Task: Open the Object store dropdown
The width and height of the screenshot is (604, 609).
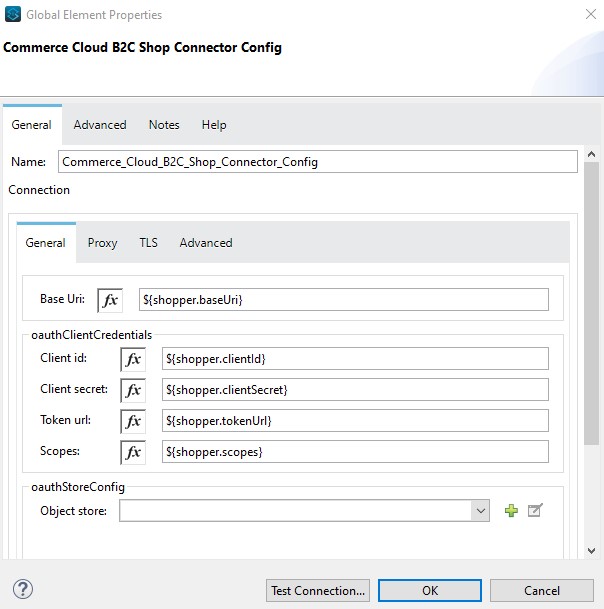Action: coord(480,510)
